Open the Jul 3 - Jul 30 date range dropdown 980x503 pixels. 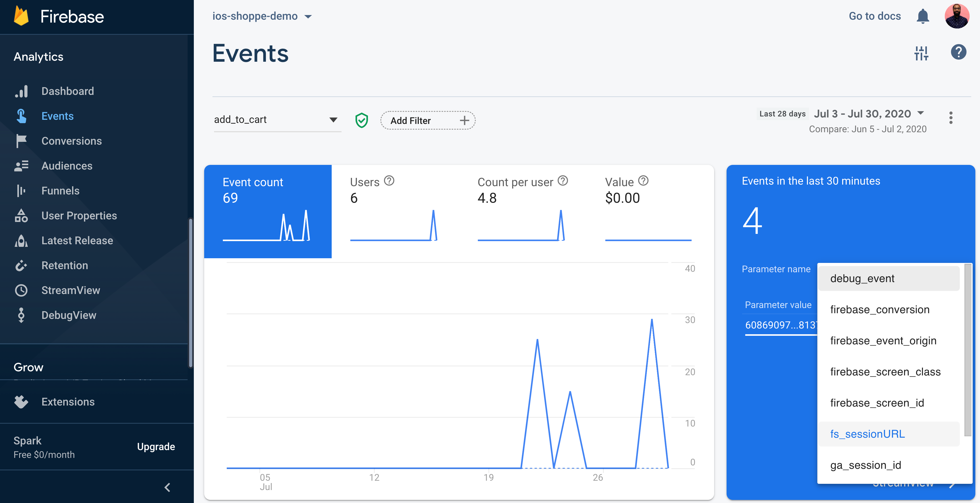click(x=869, y=114)
